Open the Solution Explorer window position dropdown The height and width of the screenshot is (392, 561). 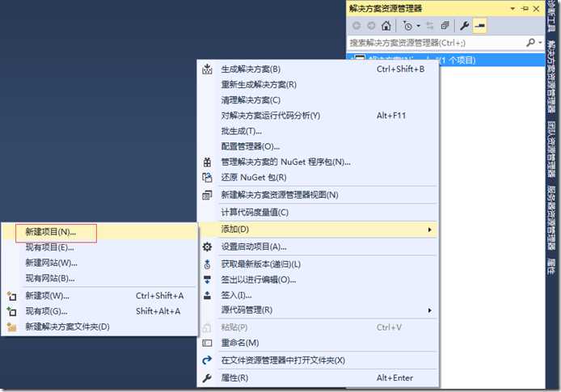[512, 8]
